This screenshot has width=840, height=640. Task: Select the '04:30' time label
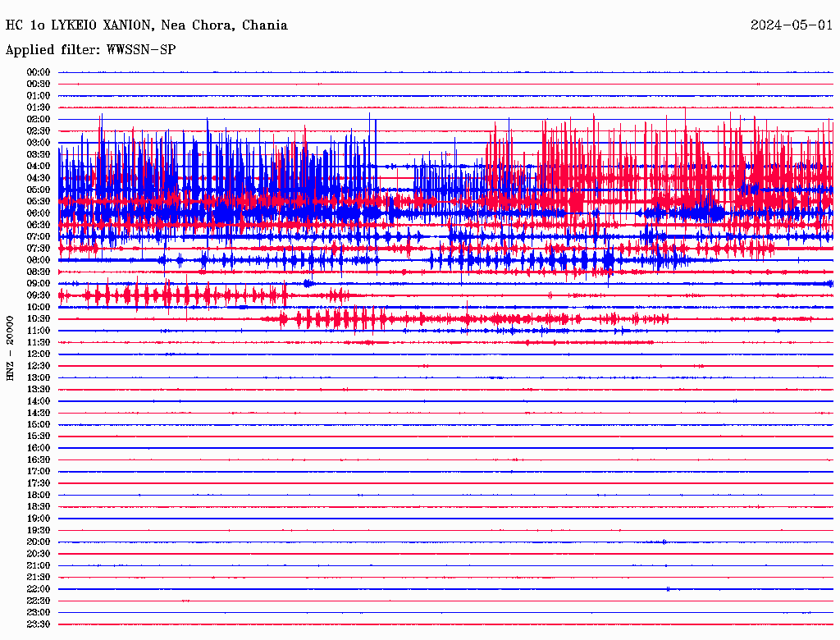click(39, 178)
